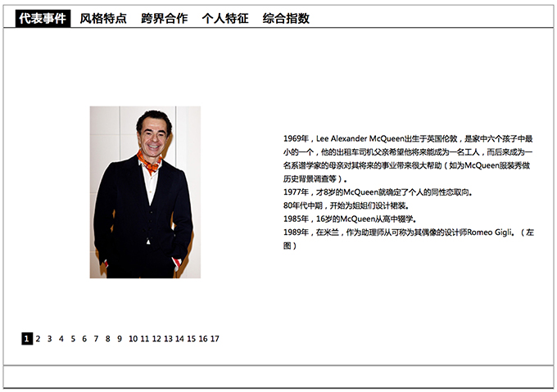Go to page 13
The image size is (557, 392).
click(x=168, y=339)
